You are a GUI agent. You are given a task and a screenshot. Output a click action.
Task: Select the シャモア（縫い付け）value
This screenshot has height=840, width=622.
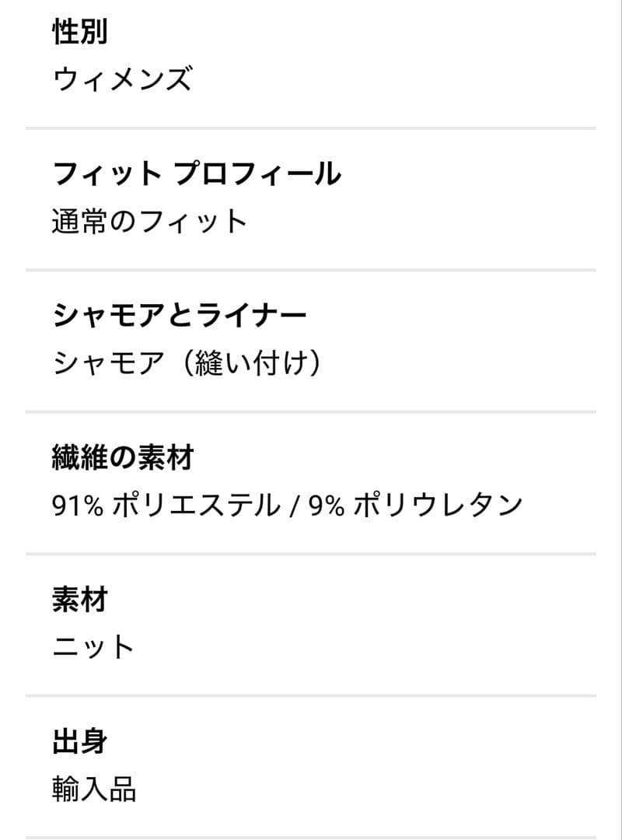tap(187, 363)
